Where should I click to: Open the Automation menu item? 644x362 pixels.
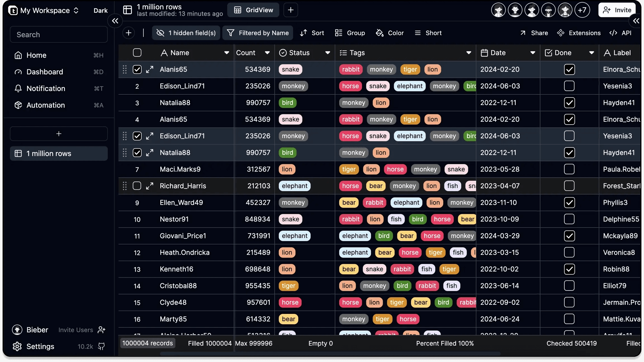[46, 105]
